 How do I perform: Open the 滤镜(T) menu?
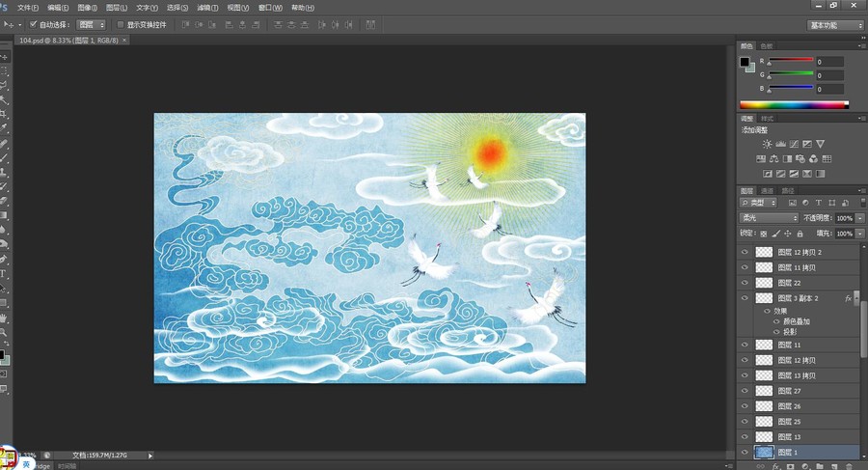click(x=207, y=8)
